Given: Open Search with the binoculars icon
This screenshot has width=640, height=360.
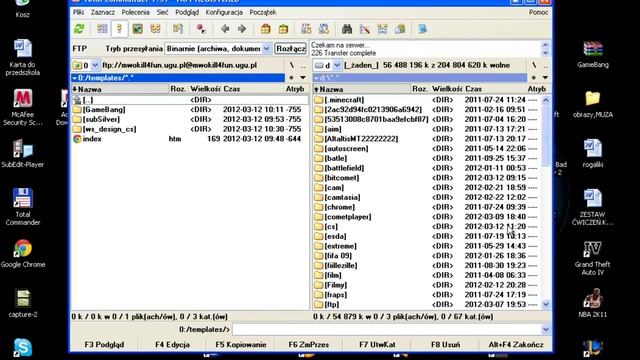Looking at the screenshot, I should point(347,29).
